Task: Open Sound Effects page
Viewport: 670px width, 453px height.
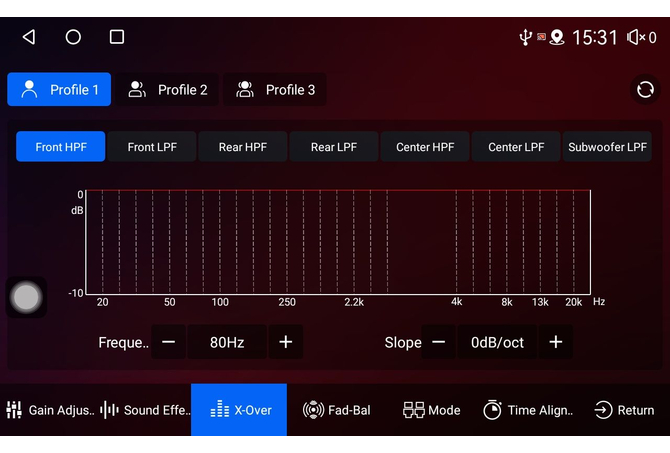Action: [145, 410]
